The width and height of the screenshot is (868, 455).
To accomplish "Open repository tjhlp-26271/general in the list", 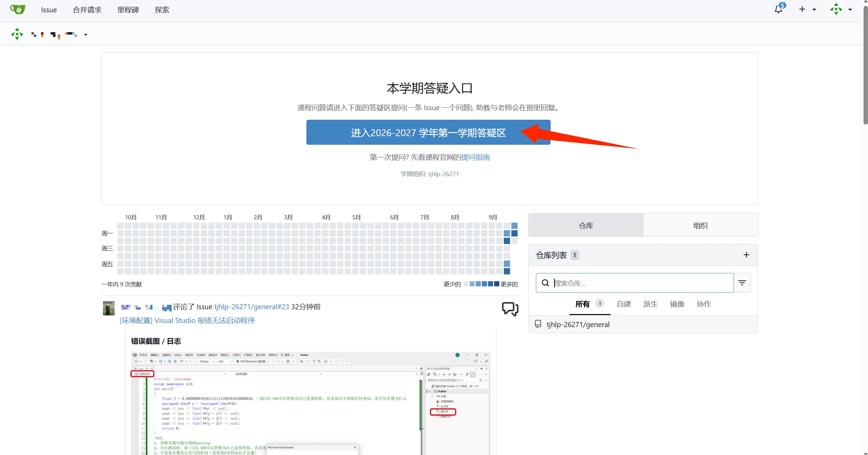I will (578, 324).
